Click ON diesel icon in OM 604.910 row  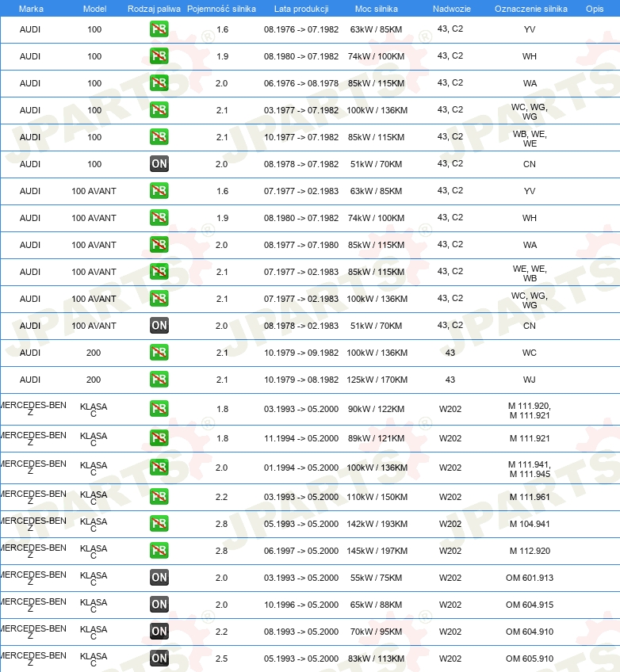(x=159, y=632)
